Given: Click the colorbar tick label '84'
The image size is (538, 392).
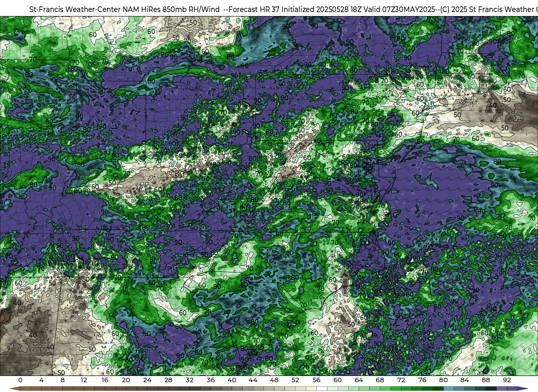Looking at the screenshot, I should pyautogui.click(x=465, y=380).
